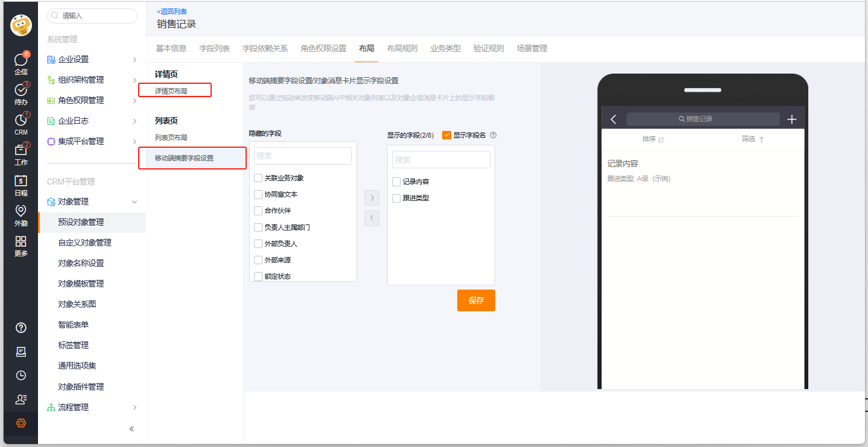This screenshot has height=447, width=868.
Task: Switch to 业务类型 tab
Action: tap(446, 48)
